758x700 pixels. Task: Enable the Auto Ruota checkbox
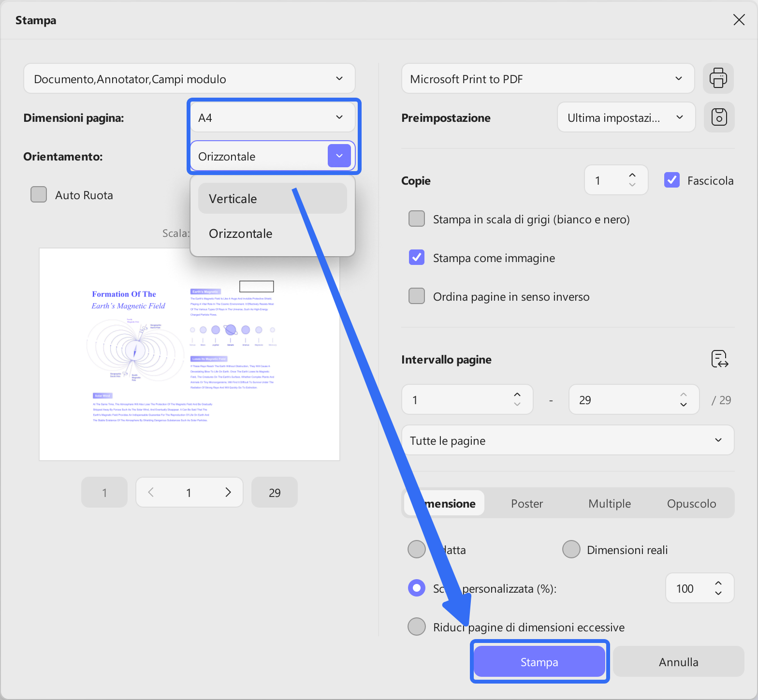(x=39, y=195)
